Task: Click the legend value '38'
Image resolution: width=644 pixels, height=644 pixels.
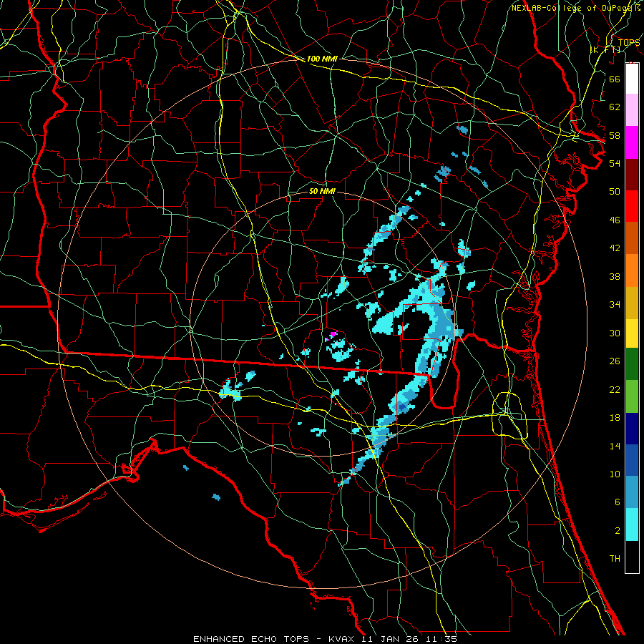Action: coord(615,276)
